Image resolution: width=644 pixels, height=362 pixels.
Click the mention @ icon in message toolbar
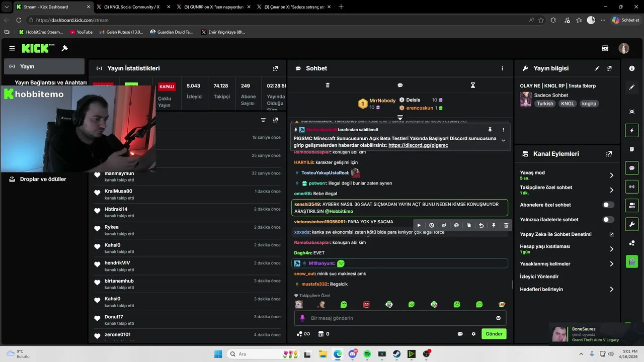click(456, 225)
